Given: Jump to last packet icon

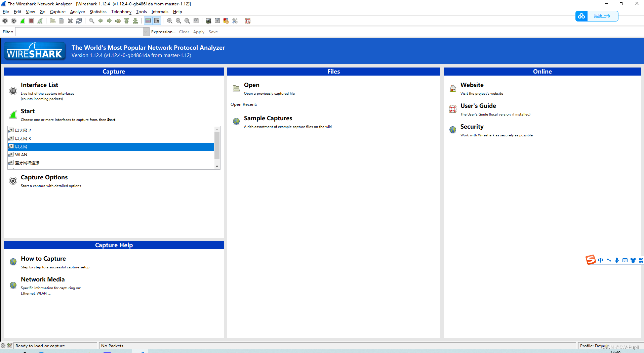Looking at the screenshot, I should (135, 21).
